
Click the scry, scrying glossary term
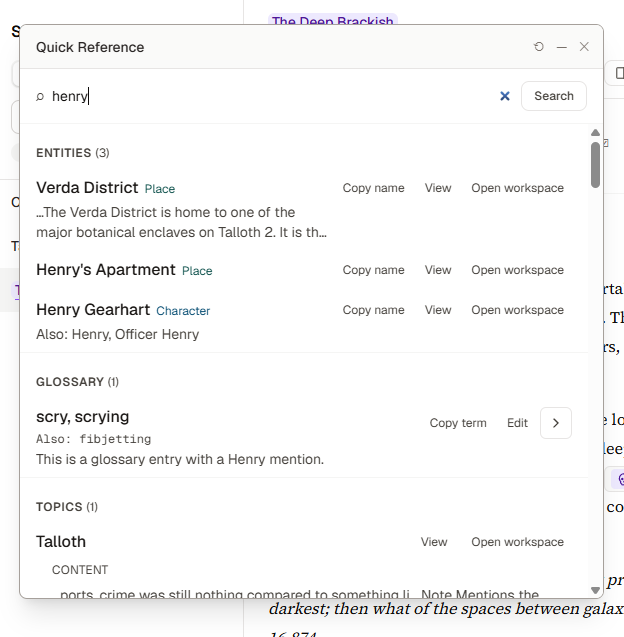pos(82,417)
